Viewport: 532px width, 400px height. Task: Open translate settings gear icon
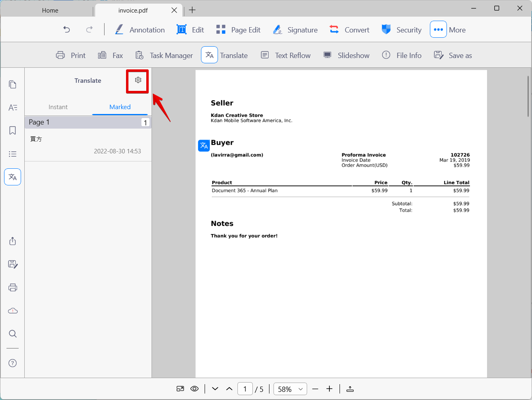[x=138, y=80]
